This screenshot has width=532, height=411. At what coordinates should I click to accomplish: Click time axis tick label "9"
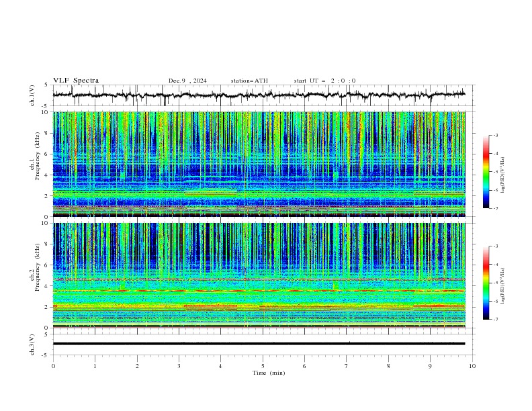(430, 366)
